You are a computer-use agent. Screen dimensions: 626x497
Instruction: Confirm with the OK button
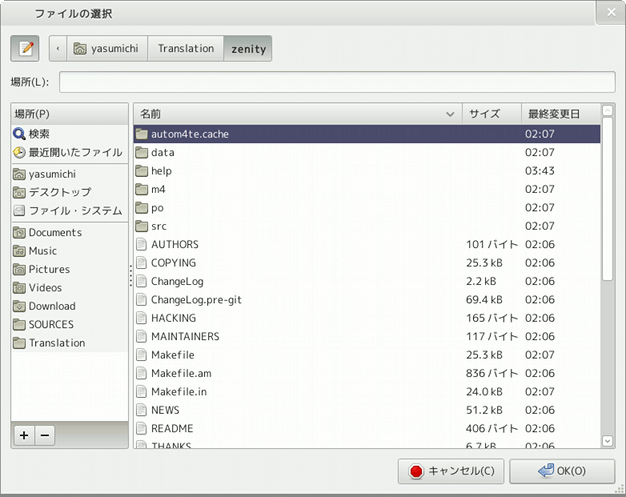561,471
